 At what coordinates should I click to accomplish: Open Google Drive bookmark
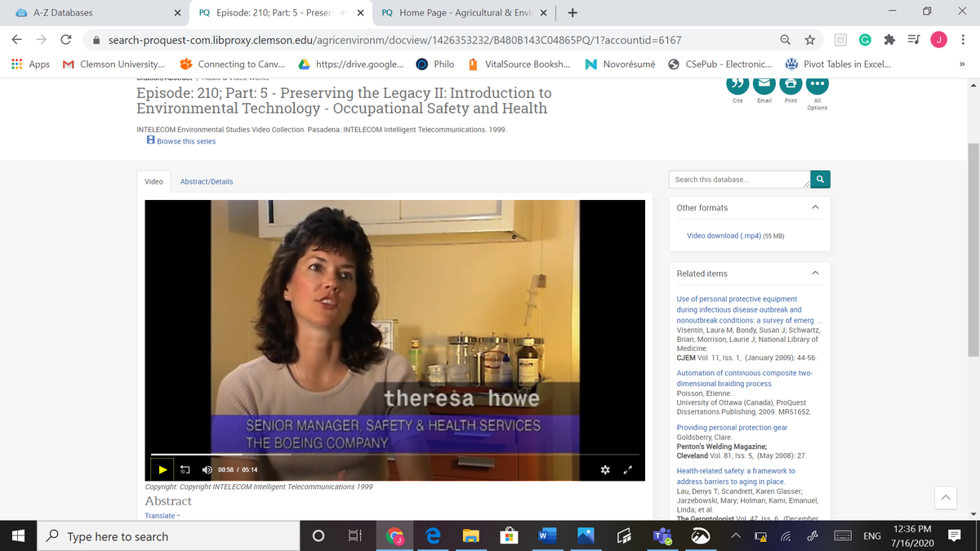pyautogui.click(x=350, y=64)
